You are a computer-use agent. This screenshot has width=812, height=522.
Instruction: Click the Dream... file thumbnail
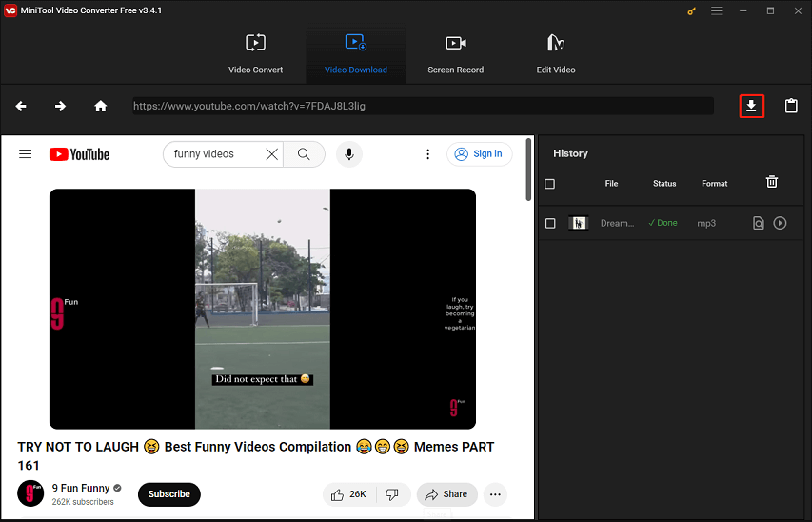click(579, 223)
